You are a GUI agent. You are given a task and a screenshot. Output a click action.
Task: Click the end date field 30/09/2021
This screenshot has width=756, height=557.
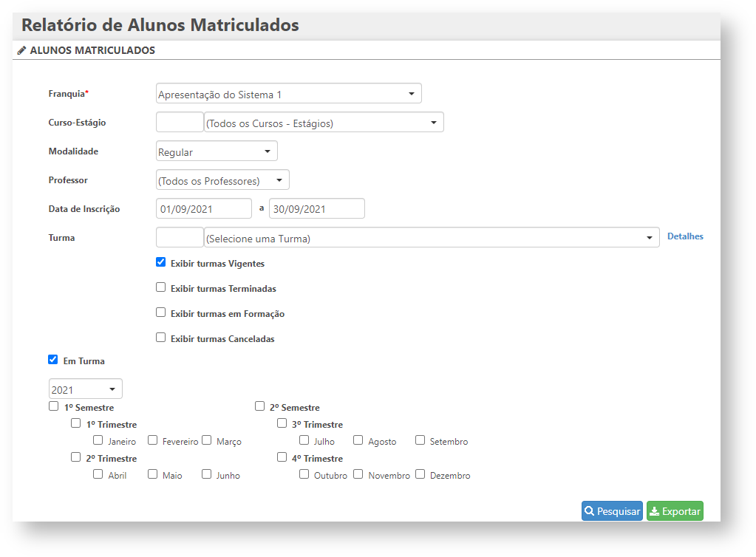(x=316, y=209)
